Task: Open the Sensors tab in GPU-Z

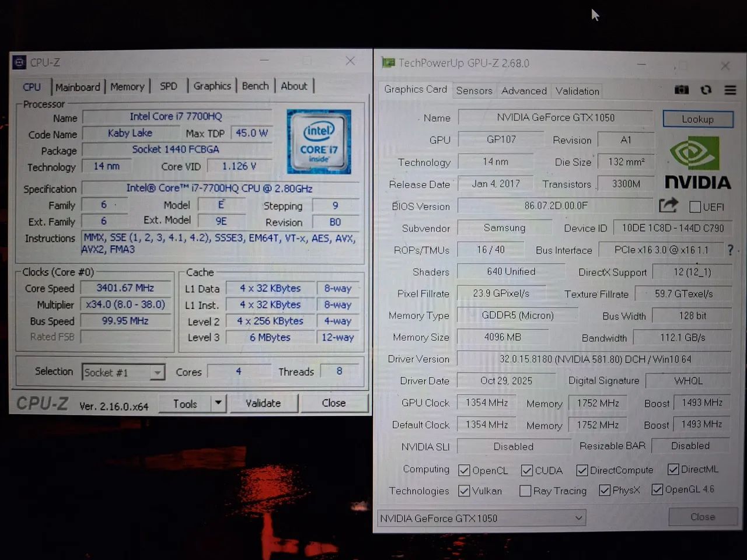Action: (x=474, y=90)
